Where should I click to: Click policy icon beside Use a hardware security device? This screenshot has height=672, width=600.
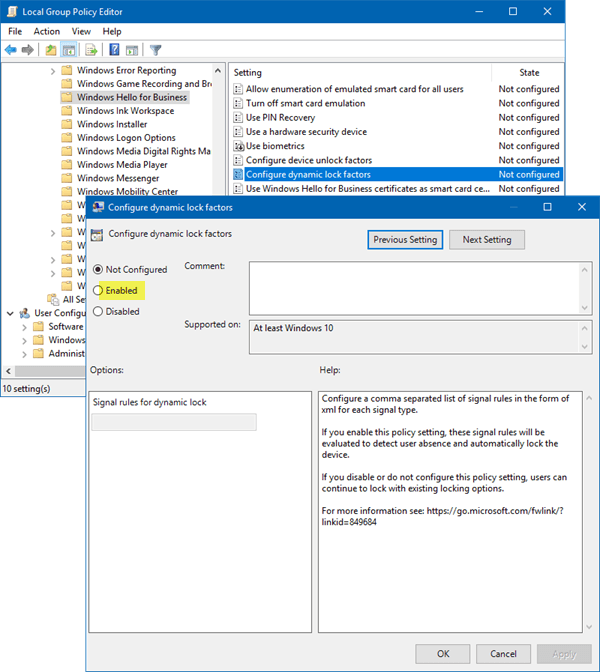coord(238,132)
